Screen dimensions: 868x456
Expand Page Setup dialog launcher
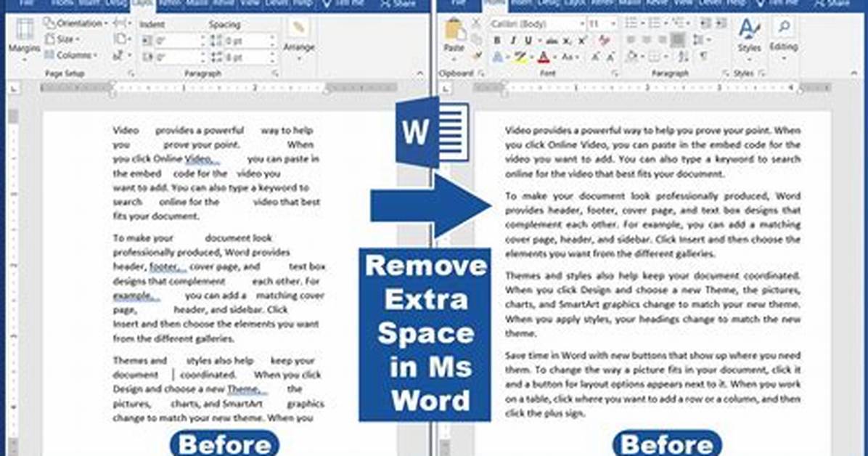(x=131, y=73)
